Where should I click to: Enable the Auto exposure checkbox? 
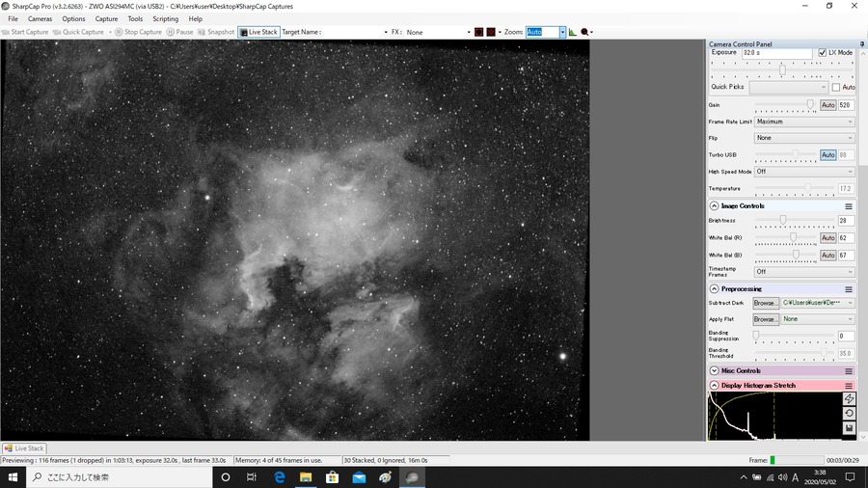[836, 88]
